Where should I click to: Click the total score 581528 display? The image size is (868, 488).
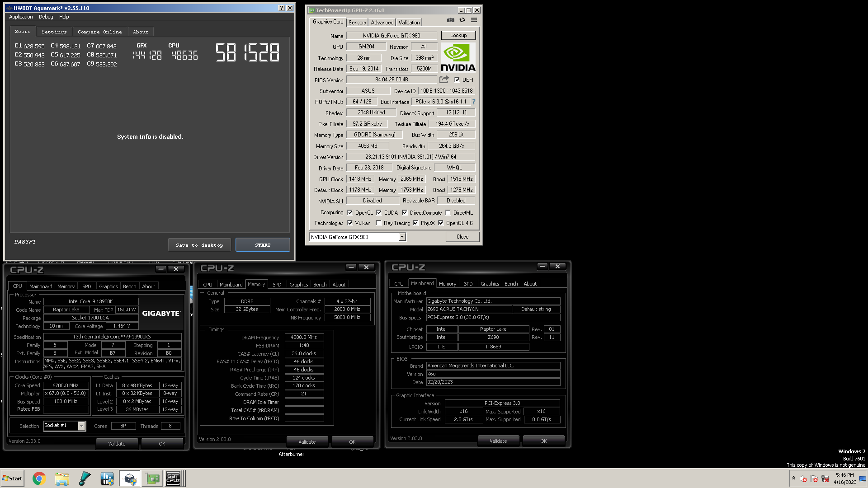pyautogui.click(x=247, y=53)
